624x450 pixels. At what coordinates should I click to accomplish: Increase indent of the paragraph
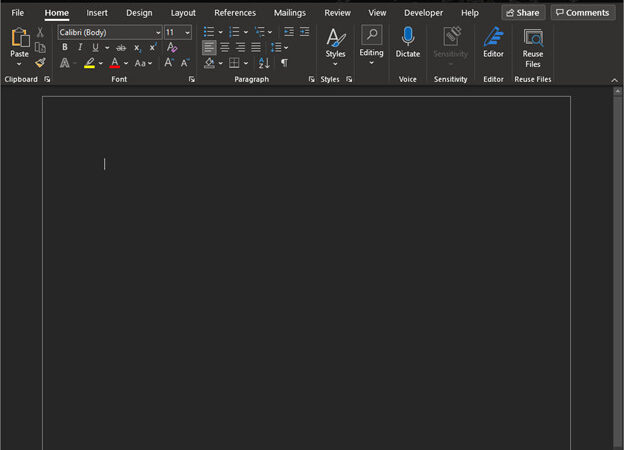coord(304,32)
